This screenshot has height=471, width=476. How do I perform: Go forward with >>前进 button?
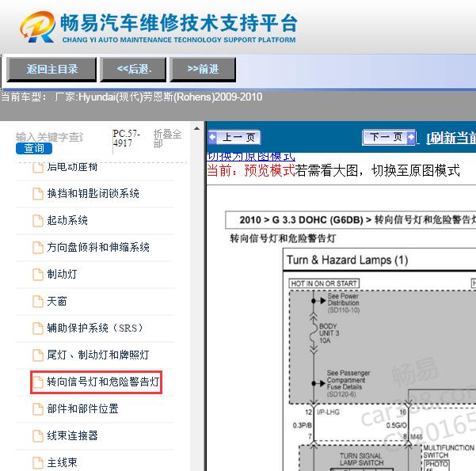coord(203,70)
